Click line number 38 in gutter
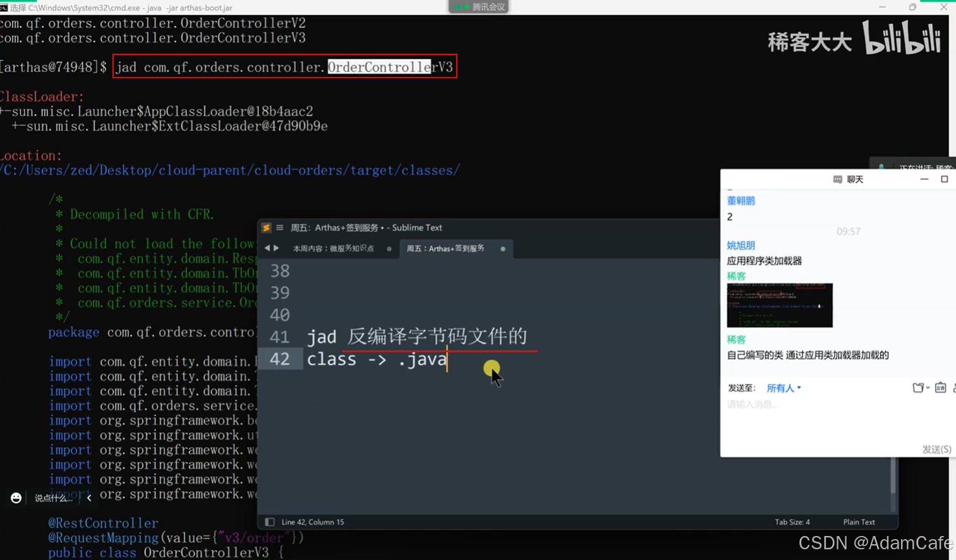The width and height of the screenshot is (956, 560). [x=280, y=271]
